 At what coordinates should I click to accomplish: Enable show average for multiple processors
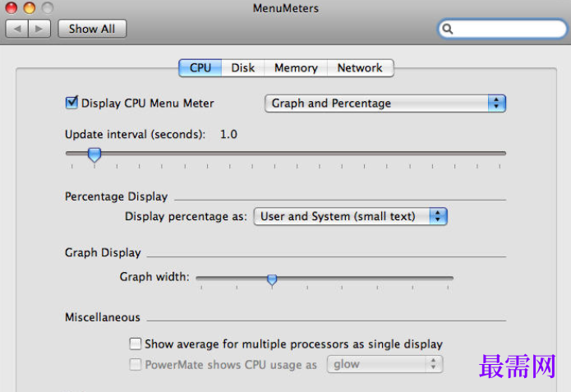pos(135,344)
